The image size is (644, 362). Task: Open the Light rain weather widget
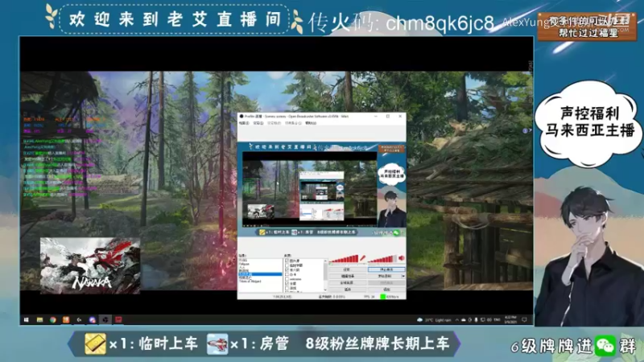[435, 319]
